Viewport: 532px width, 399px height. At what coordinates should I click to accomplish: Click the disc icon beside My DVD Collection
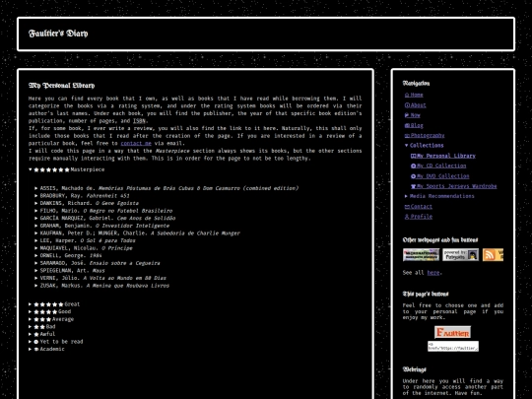tap(413, 176)
